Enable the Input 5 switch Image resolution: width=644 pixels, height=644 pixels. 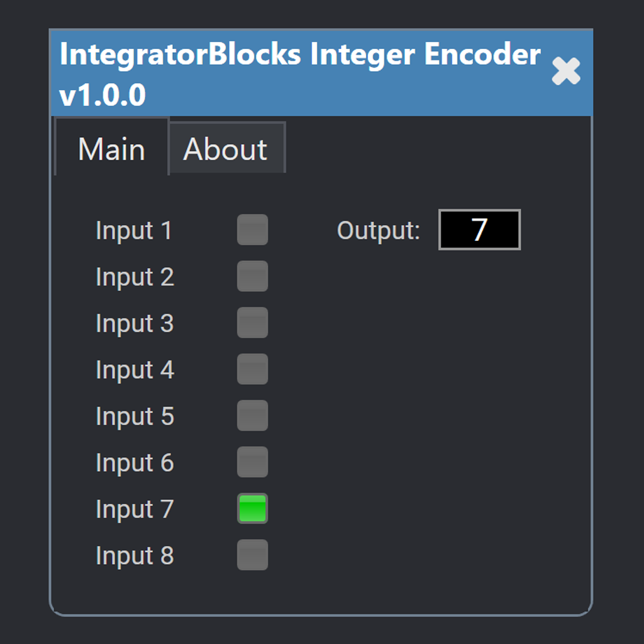(x=252, y=416)
